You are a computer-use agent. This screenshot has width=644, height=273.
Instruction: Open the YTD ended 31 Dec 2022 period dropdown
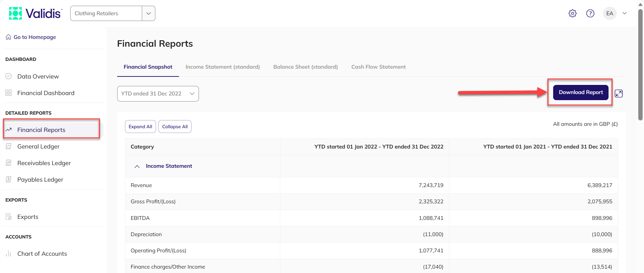pos(158,94)
